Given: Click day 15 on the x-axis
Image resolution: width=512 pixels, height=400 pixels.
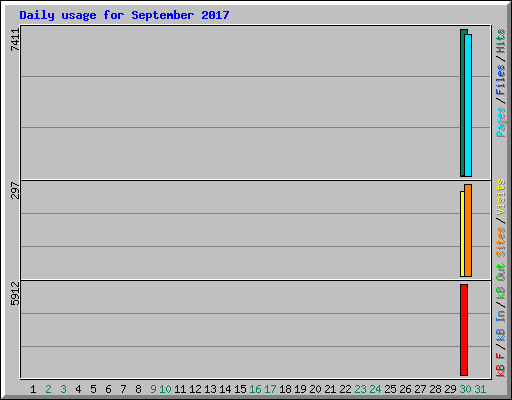Looking at the screenshot, I should (240, 389).
